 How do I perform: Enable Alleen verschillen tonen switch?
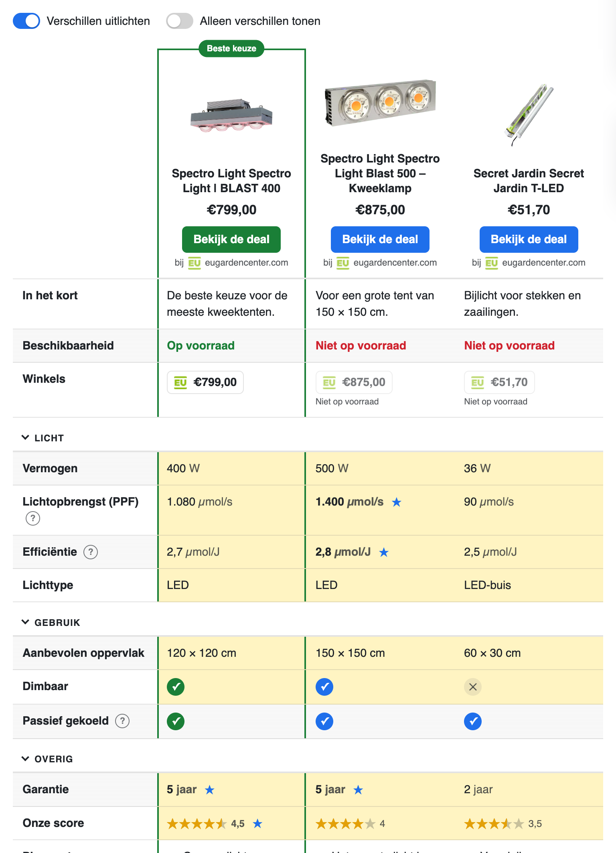(x=180, y=21)
